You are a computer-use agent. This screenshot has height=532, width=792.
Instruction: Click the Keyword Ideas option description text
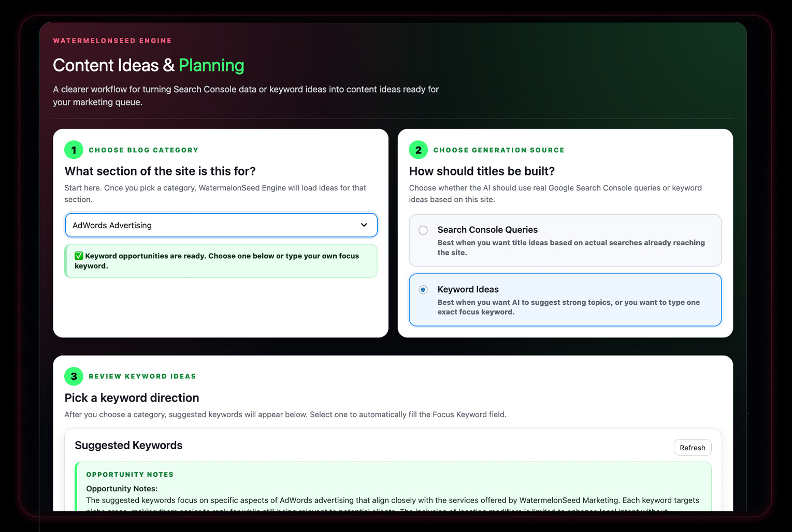coord(568,307)
